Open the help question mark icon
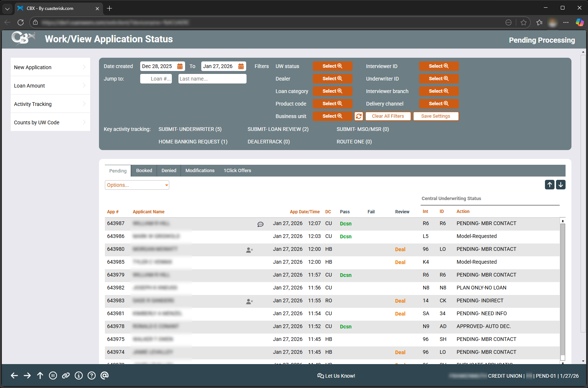 point(92,375)
